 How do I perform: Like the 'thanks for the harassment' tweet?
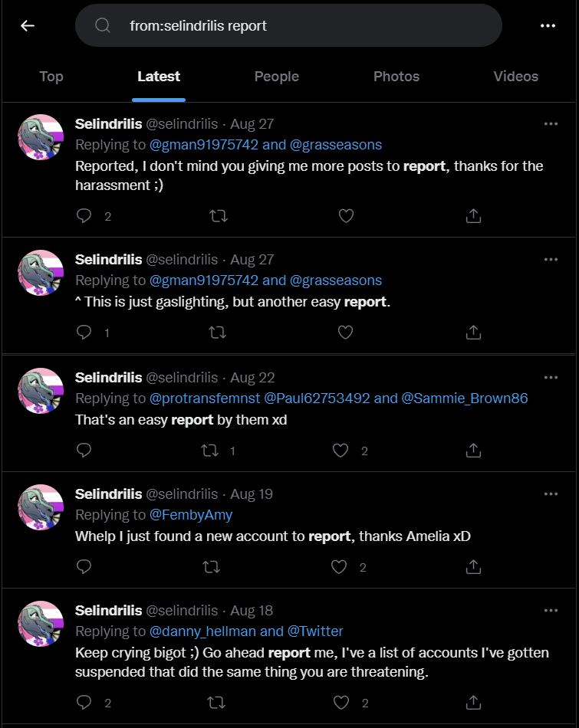(346, 216)
